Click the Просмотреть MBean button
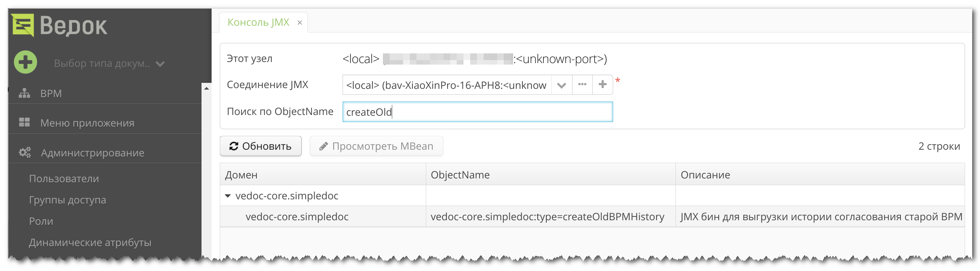Image resolution: width=980 pixels, height=271 pixels. pyautogui.click(x=376, y=146)
